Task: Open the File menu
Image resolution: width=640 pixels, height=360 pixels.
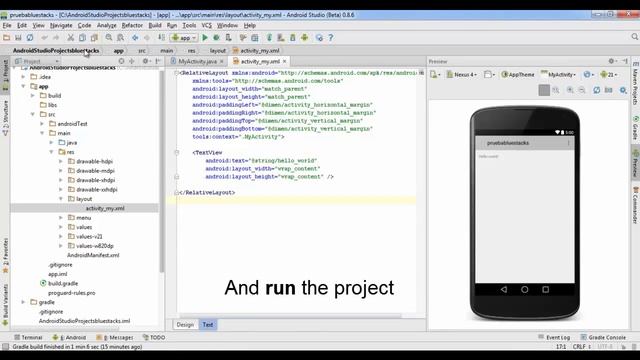Action: [7, 25]
